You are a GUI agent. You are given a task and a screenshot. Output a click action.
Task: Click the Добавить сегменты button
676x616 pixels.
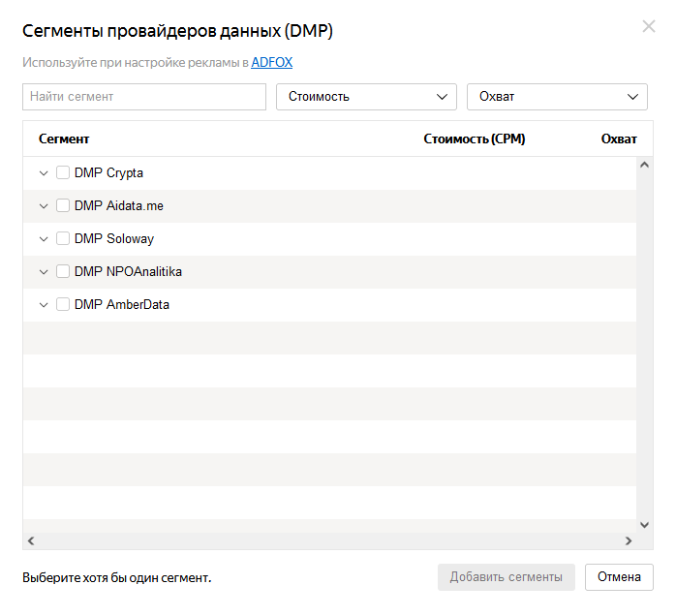pyautogui.click(x=507, y=576)
